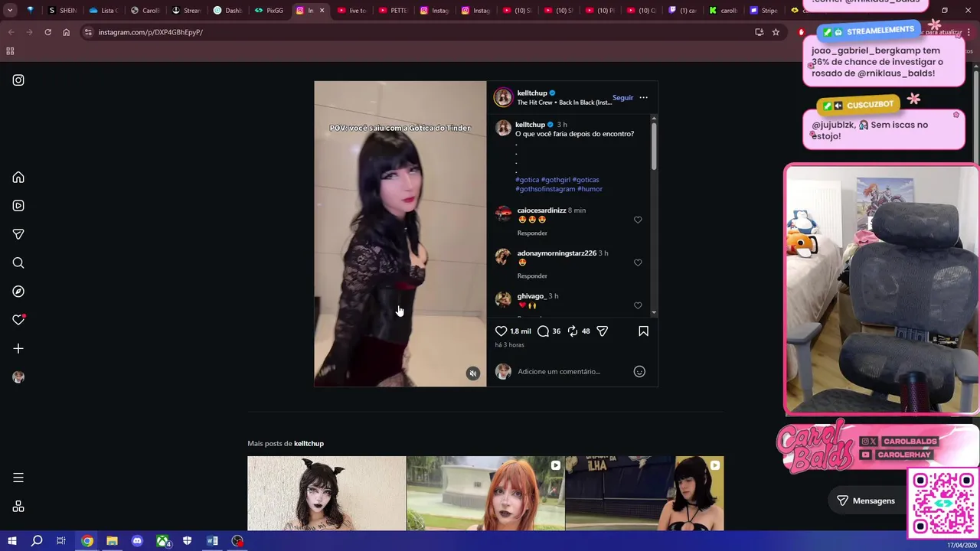Open own profile avatar in sidebar

click(18, 377)
